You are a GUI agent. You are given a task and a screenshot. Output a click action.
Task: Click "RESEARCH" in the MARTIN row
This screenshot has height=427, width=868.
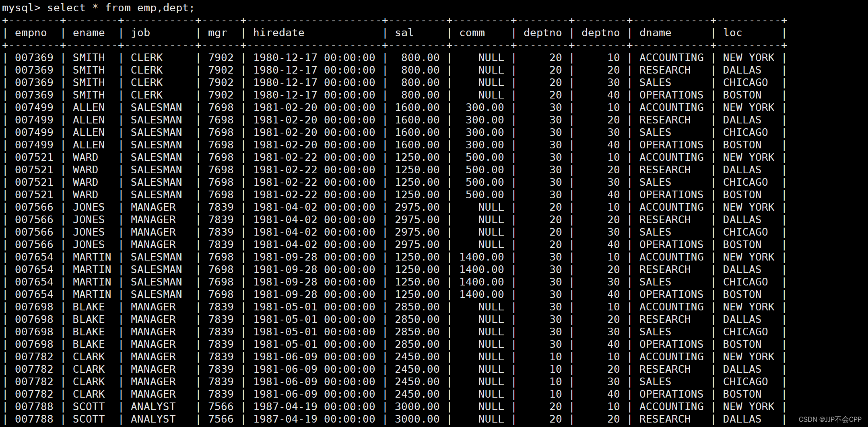click(x=665, y=269)
